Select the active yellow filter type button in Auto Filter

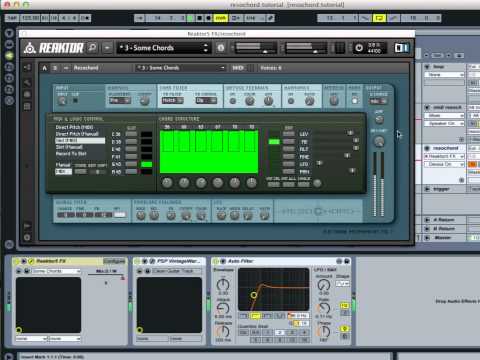pyautogui.click(x=255, y=315)
